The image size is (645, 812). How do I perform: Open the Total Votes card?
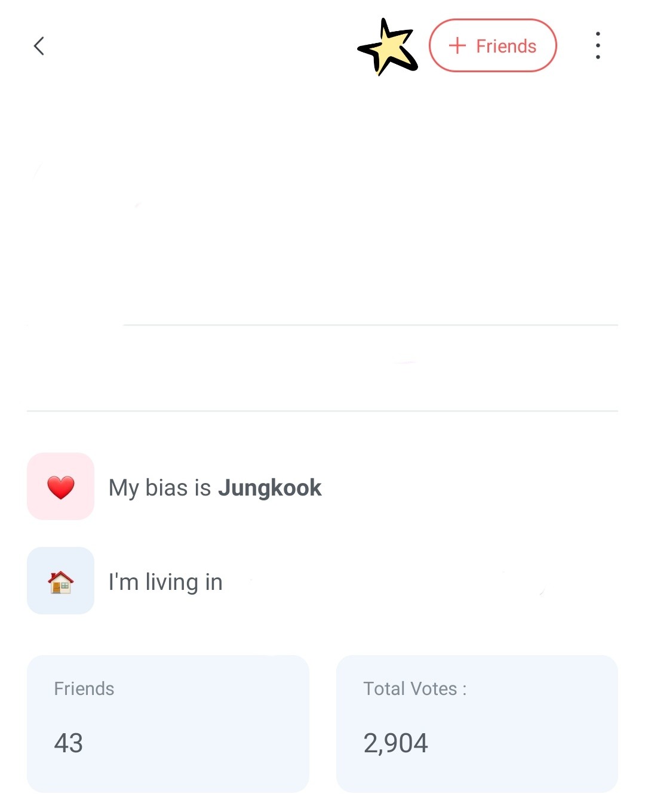(477, 723)
